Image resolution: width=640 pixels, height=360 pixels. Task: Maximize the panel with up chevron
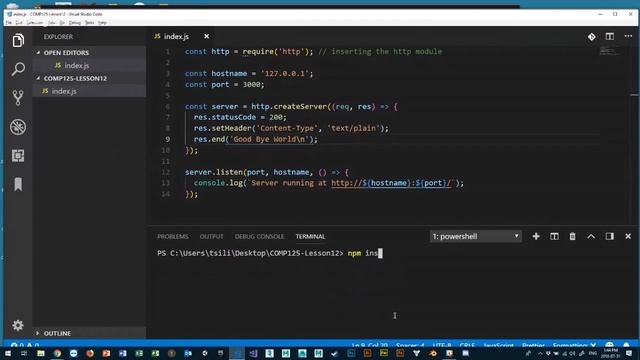tap(591, 236)
